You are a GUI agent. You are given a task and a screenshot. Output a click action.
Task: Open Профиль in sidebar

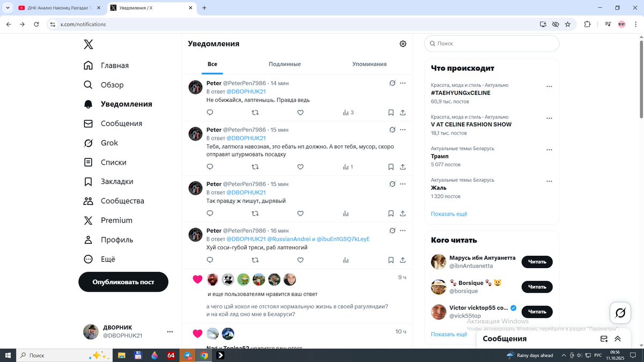coord(108,240)
